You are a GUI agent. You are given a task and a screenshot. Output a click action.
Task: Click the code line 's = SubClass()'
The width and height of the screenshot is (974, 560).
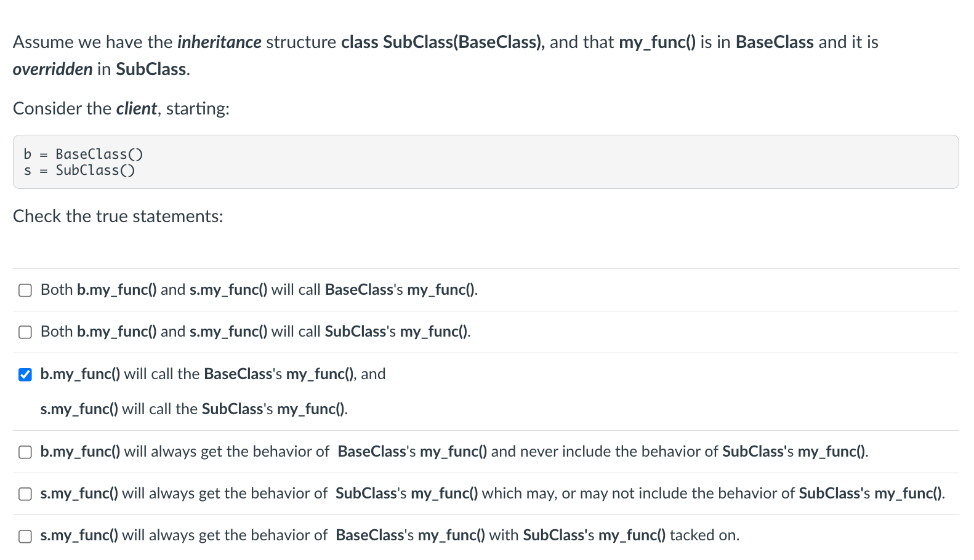(79, 170)
